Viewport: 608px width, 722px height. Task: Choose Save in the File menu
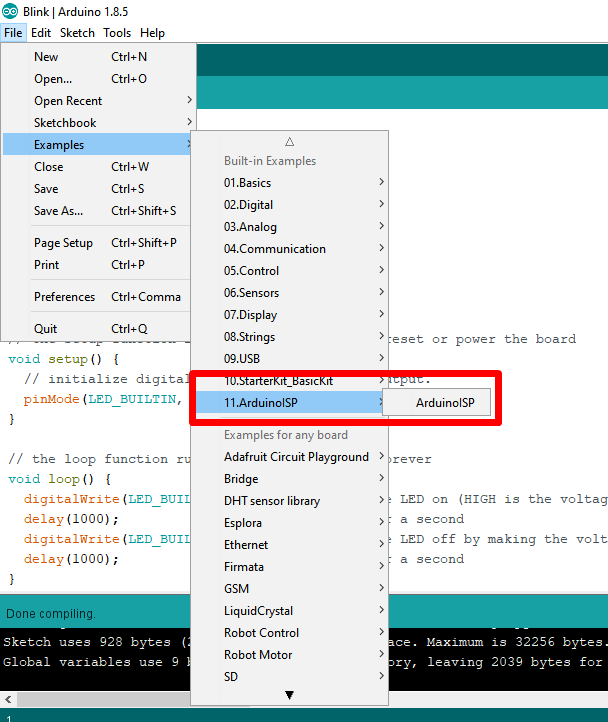point(97,189)
